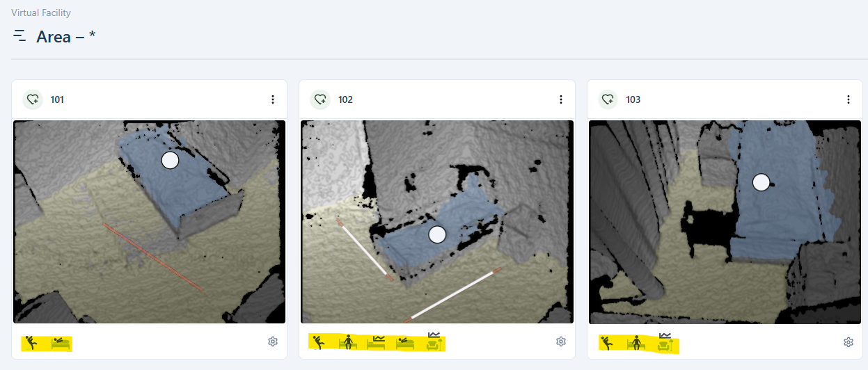868x370 pixels.
Task: Click the lying-in-bed icon for room 102
Action: click(x=405, y=342)
